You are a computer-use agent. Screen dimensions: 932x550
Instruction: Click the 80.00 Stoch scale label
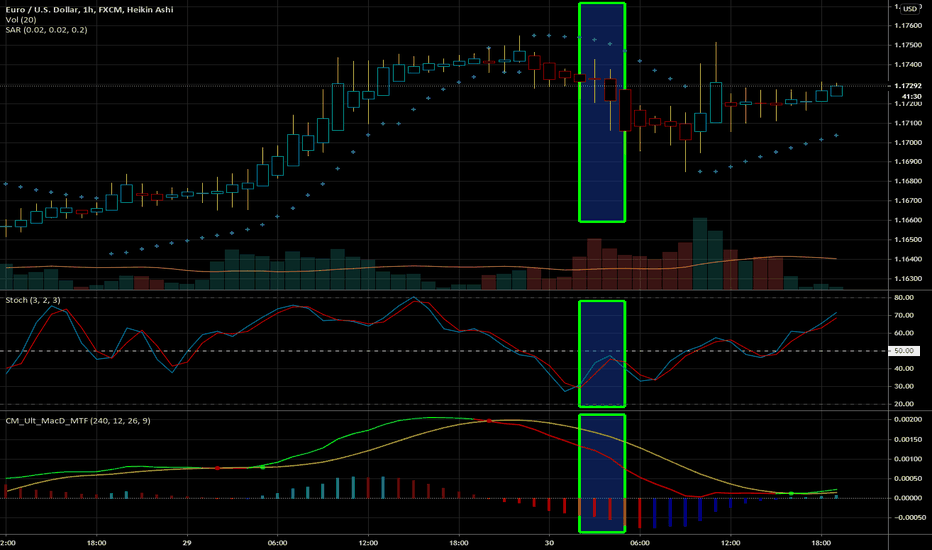904,298
